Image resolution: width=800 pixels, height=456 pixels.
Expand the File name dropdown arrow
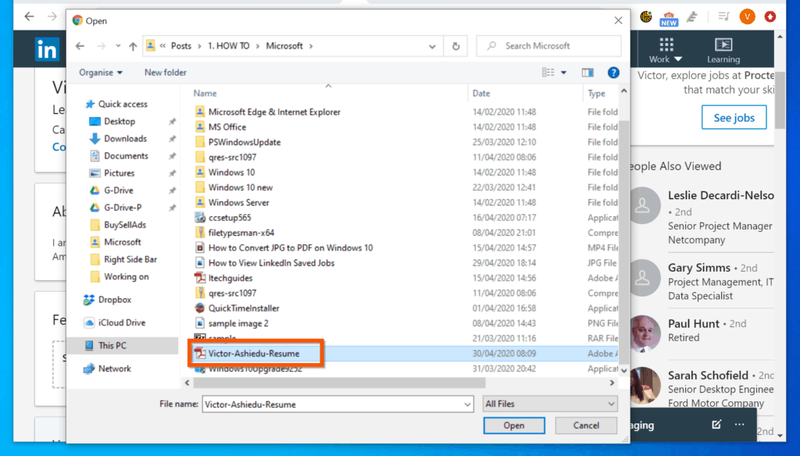467,404
